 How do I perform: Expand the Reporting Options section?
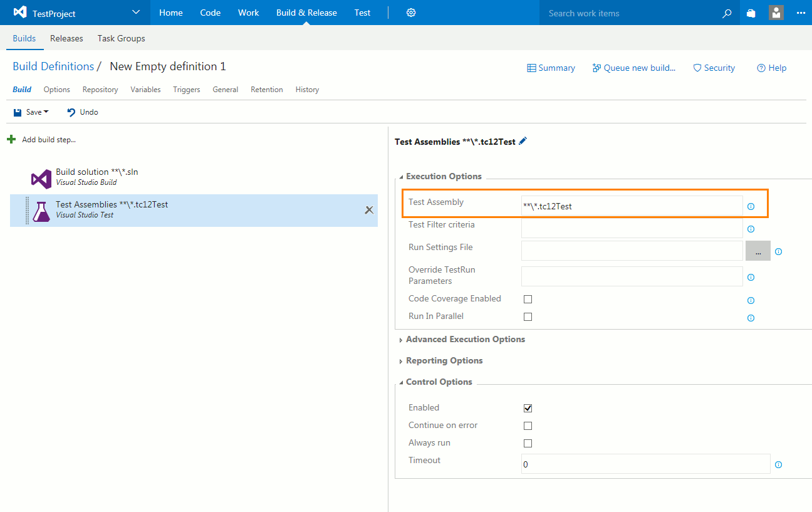(444, 361)
